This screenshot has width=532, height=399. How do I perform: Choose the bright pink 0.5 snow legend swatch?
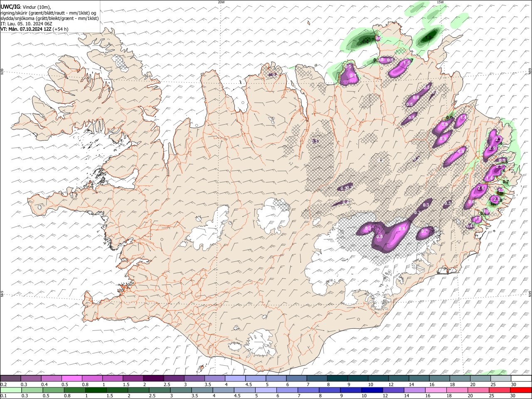click(71, 378)
